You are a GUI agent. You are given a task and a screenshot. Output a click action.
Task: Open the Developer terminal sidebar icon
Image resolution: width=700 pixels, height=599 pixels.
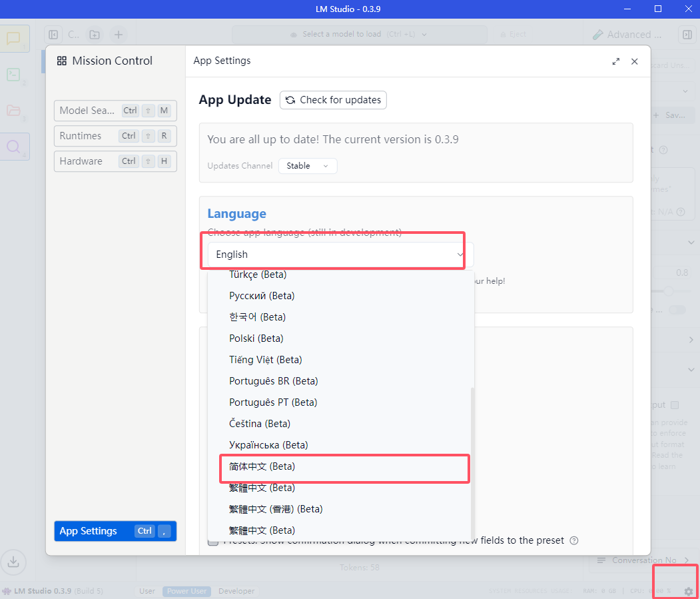[14, 75]
